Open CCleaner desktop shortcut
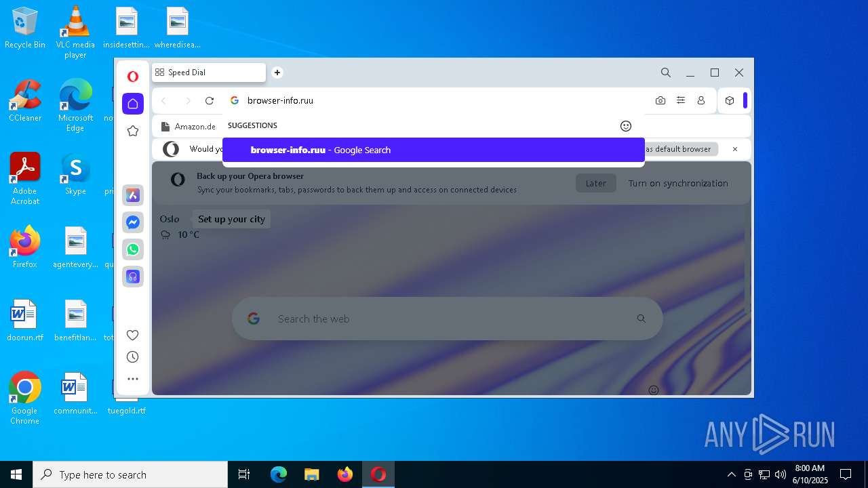This screenshot has width=868, height=488. click(25, 101)
